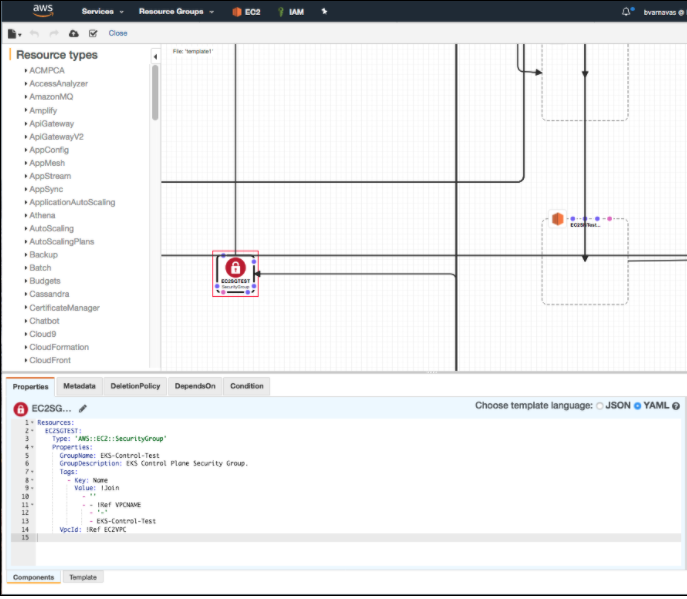The image size is (687, 599).
Task: Select JSON template language
Action: coord(600,406)
